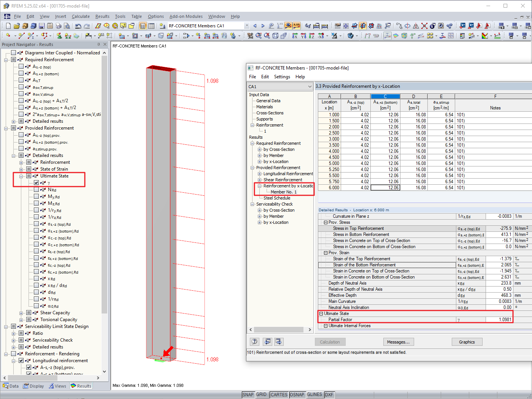Open the Add-on Modules menu
Image resolution: width=532 pixels, height=399 pixels.
(x=186, y=16)
